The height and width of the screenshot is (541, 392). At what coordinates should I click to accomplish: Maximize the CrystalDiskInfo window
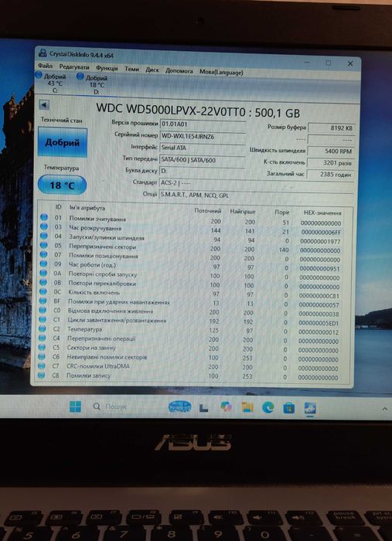click(329, 63)
